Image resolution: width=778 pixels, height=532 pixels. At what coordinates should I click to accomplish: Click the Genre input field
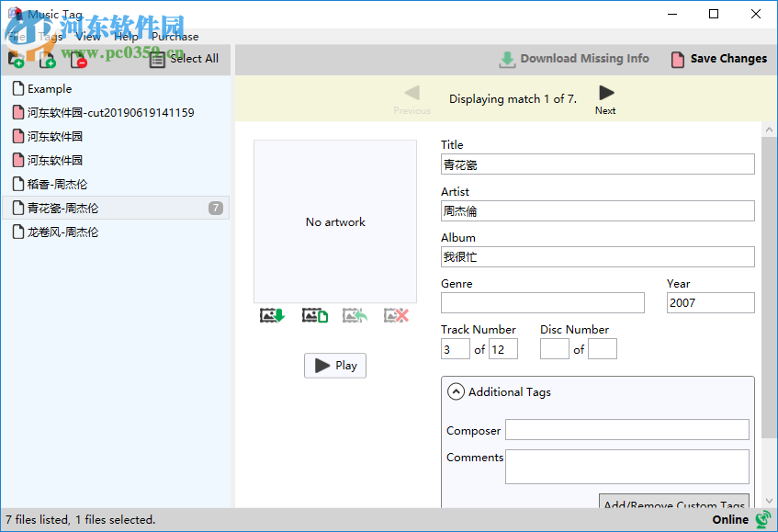(x=542, y=302)
